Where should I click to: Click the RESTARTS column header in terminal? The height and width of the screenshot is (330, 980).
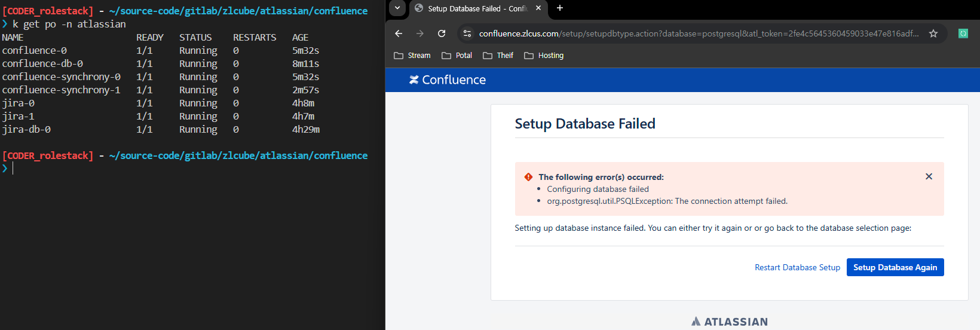tap(255, 37)
